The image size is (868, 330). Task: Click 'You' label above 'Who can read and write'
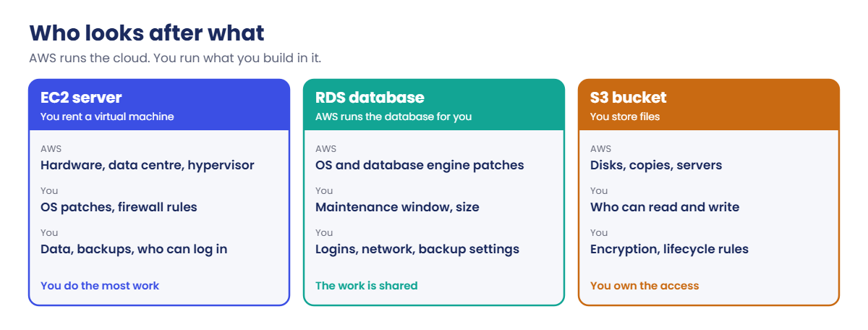click(599, 191)
